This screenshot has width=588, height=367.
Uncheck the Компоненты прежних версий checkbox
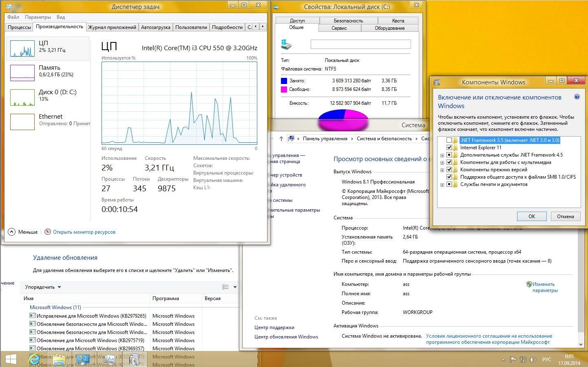tap(449, 170)
